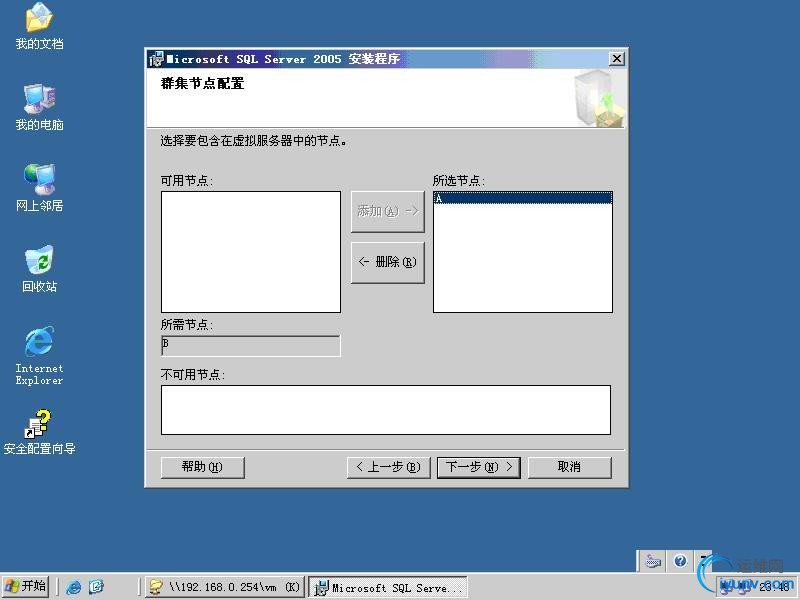Open the language bar keyboard icon

[x=653, y=561]
